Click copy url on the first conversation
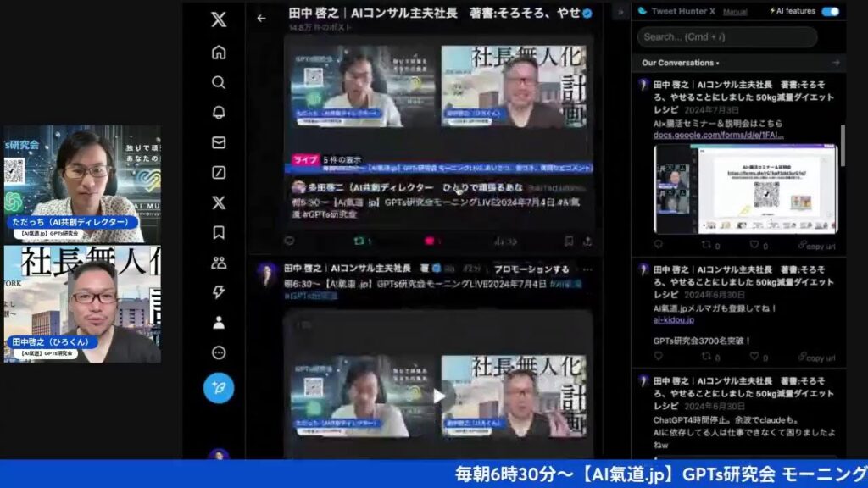This screenshot has width=868, height=488. tap(816, 246)
